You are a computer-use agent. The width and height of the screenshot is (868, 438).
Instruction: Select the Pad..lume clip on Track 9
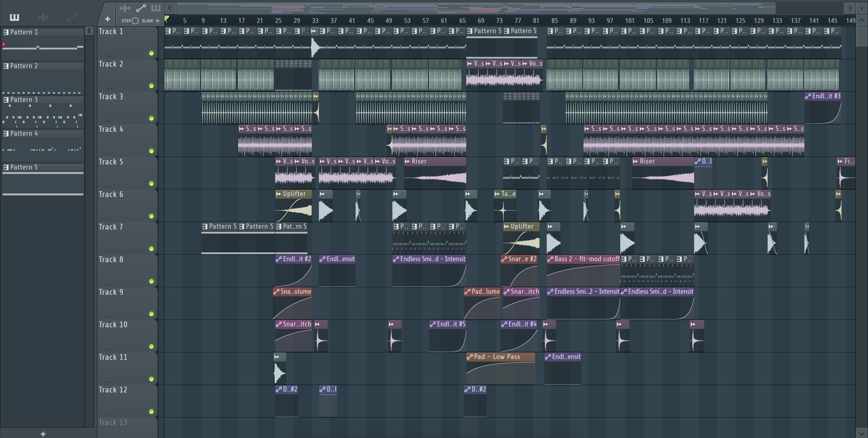tap(482, 303)
